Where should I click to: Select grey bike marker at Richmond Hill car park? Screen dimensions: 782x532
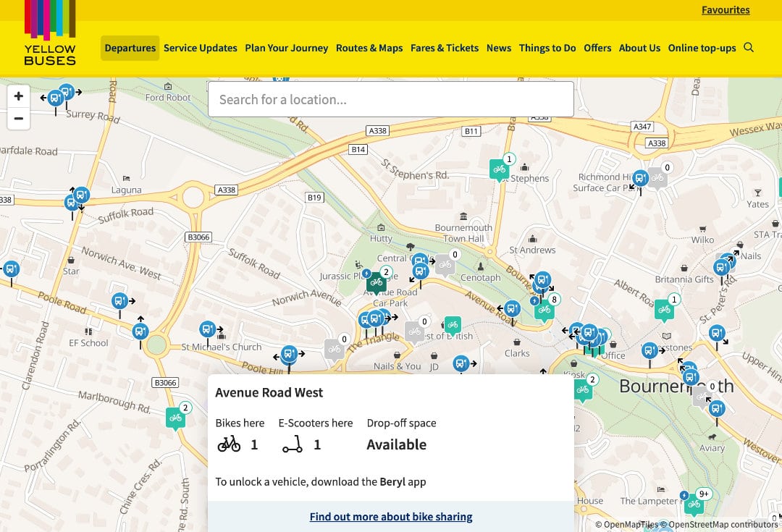pos(657,178)
